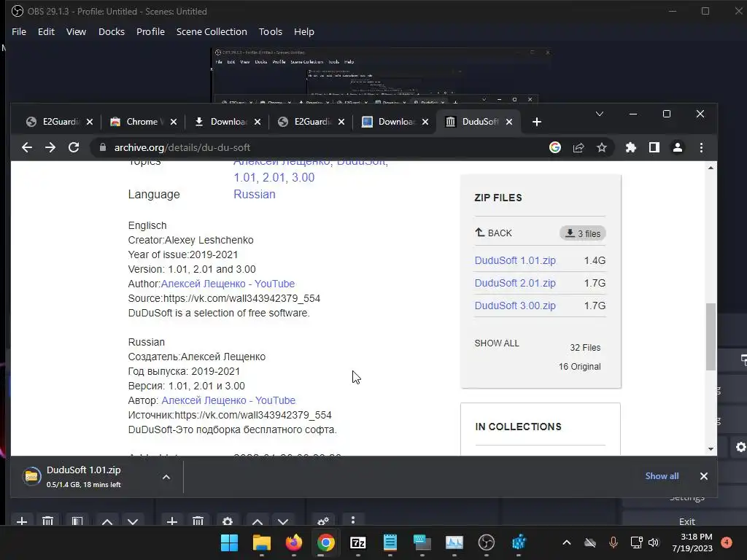Share this page using the share icon
The image size is (747, 560).
click(x=578, y=147)
